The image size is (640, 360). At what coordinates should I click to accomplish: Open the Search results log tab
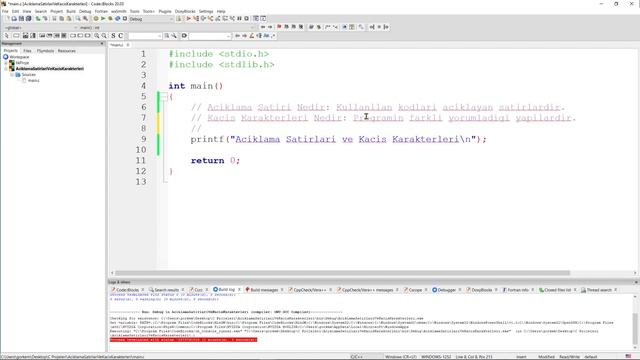tap(166, 290)
